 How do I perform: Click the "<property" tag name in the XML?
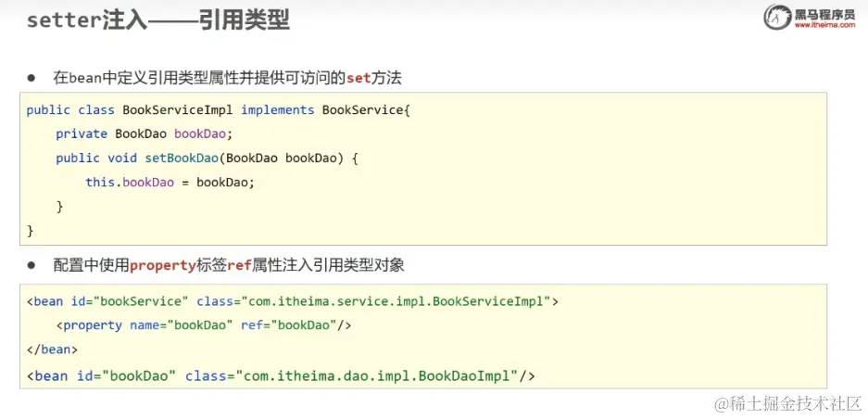tap(89, 325)
